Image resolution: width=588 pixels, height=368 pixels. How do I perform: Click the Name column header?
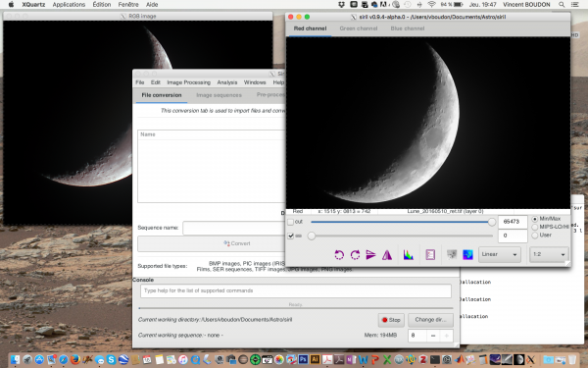coord(148,134)
